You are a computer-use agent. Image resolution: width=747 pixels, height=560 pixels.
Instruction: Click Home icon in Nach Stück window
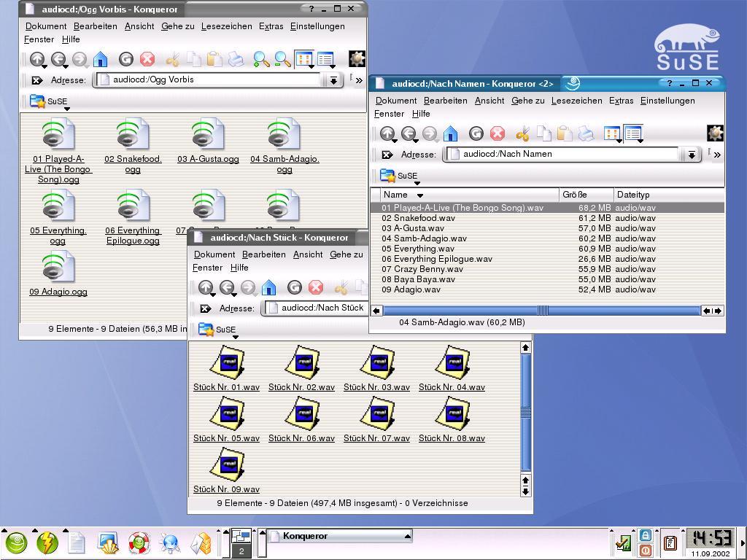tap(268, 287)
